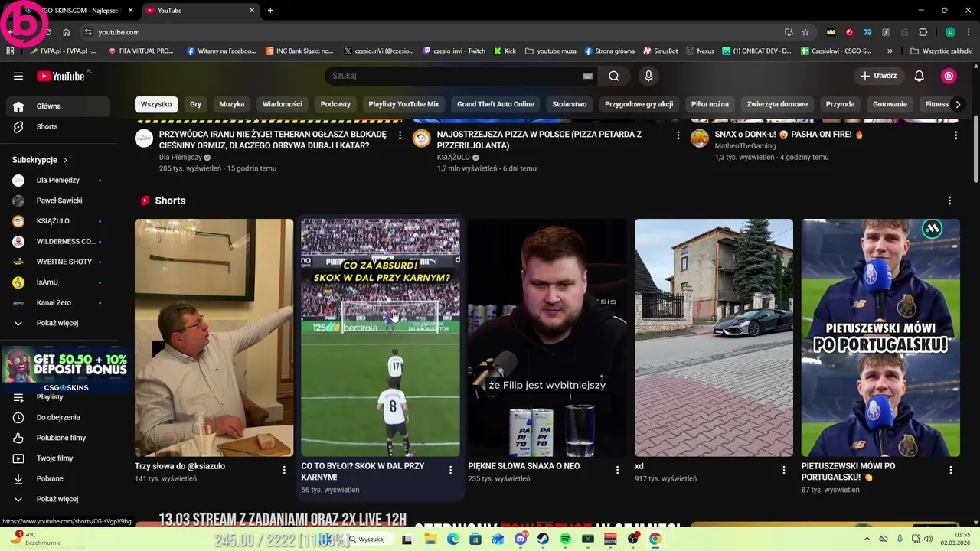Open SNAX o DONK-u video title
The height and width of the screenshot is (551, 980).
click(789, 135)
